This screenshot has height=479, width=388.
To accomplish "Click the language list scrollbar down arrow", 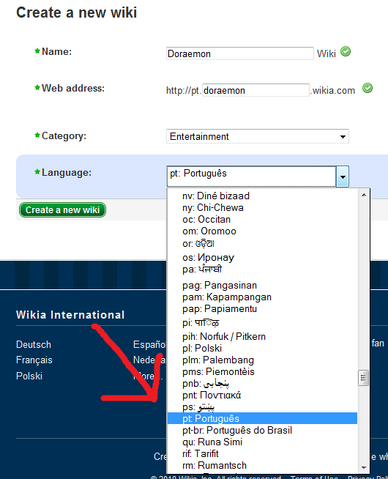I will tap(364, 467).
